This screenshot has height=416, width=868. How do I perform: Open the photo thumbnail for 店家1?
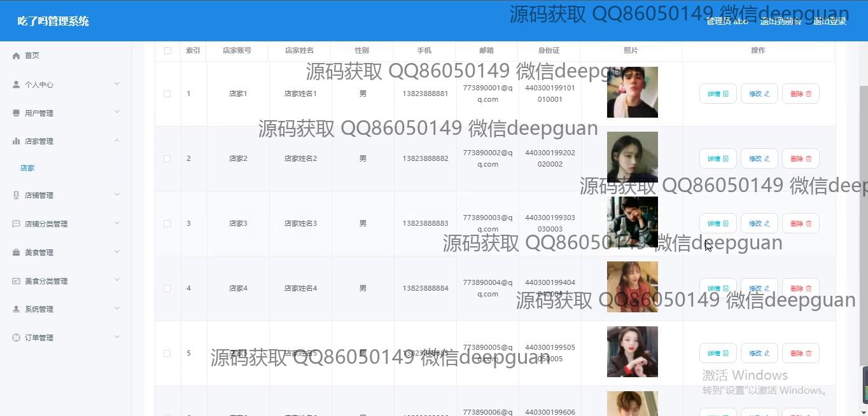(633, 92)
